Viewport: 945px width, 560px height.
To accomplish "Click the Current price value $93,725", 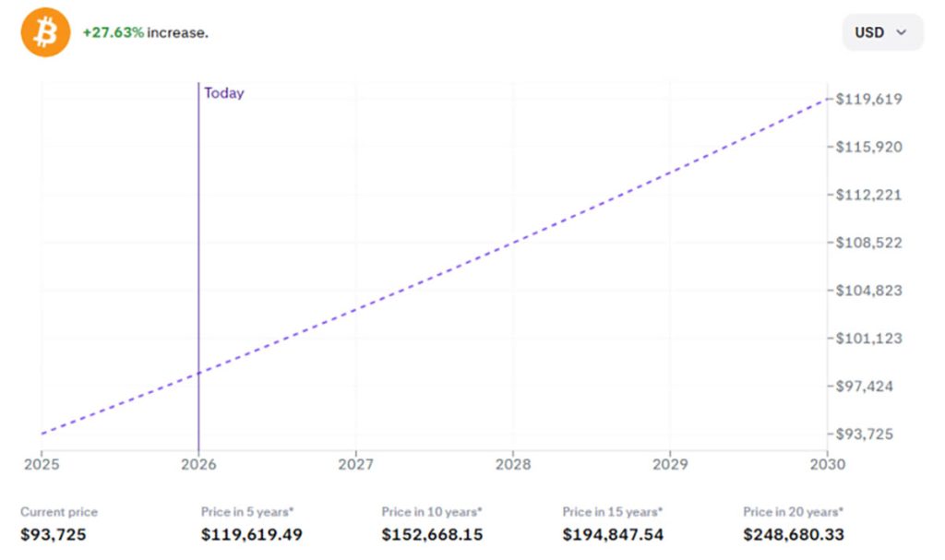I will 54,534.
